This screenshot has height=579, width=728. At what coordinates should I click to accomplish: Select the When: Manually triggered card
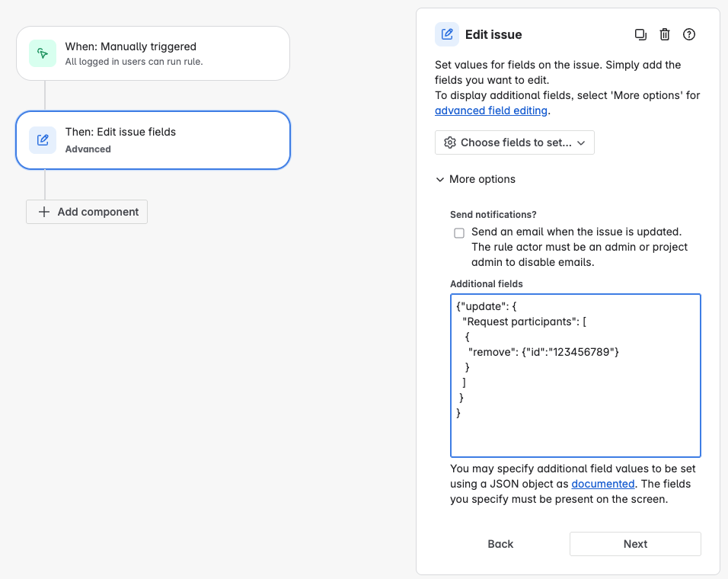[x=152, y=53]
